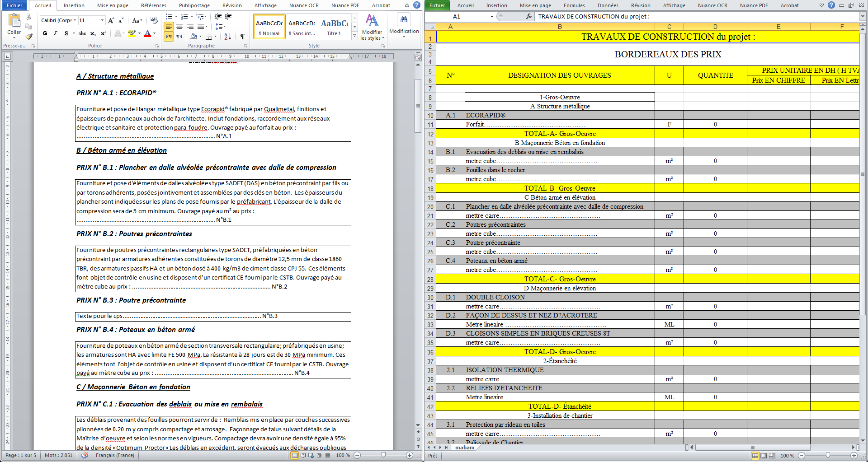Click the Clear Formatting eraser icon
The width and height of the screenshot is (868, 462).
point(154,20)
